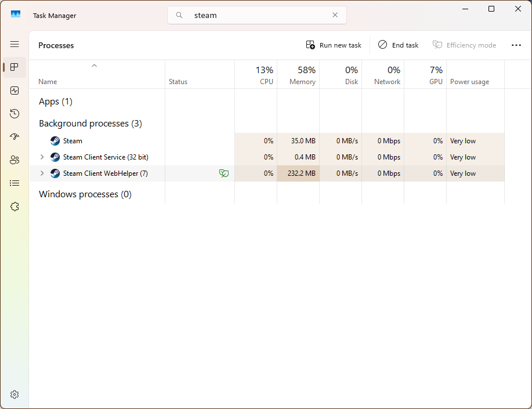Open the three-dot more options menu

tap(516, 45)
